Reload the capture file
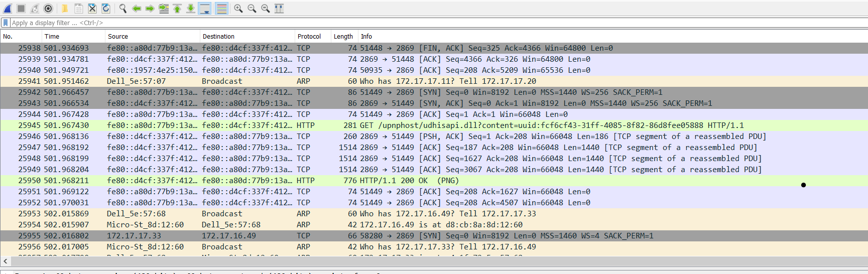Image resolution: width=868 pixels, height=274 pixels. (106, 9)
